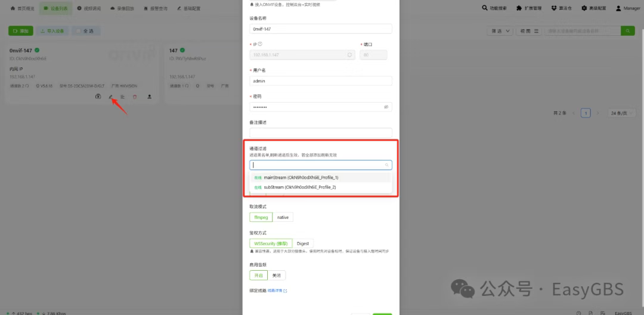Open the 视频调阅 tab

click(89, 8)
